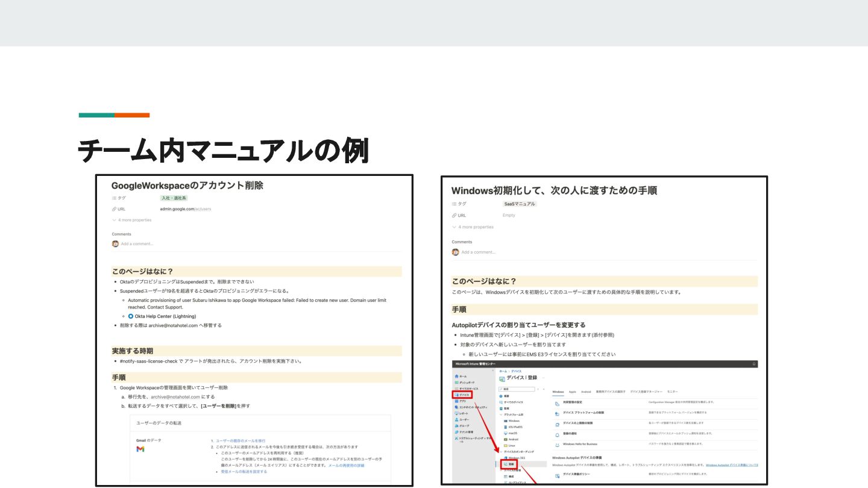Screen dimensions: 868x488
Task: Select Windows 365 under device onboarding
Action: [x=514, y=458]
